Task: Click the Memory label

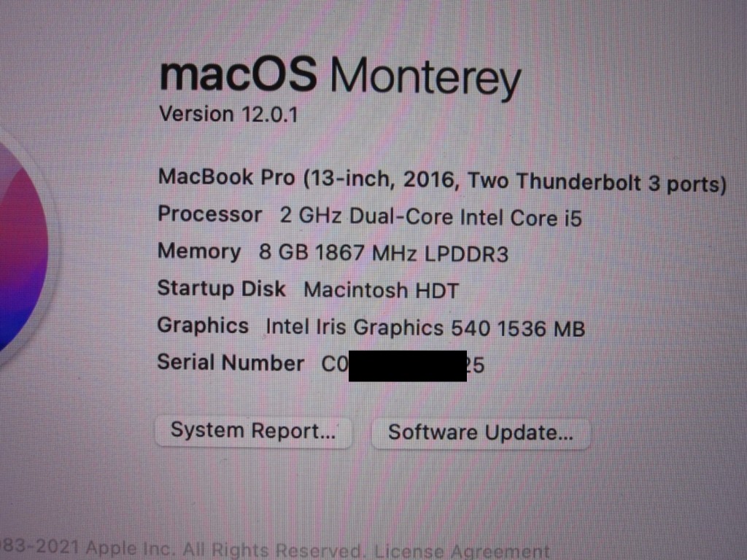Action: (x=199, y=252)
